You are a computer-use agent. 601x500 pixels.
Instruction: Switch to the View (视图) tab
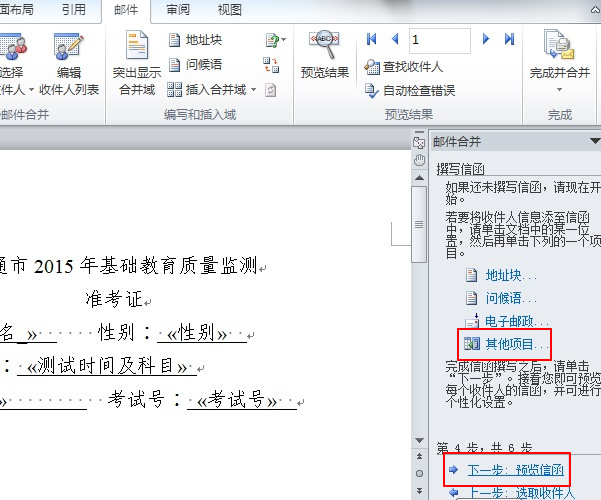point(230,10)
